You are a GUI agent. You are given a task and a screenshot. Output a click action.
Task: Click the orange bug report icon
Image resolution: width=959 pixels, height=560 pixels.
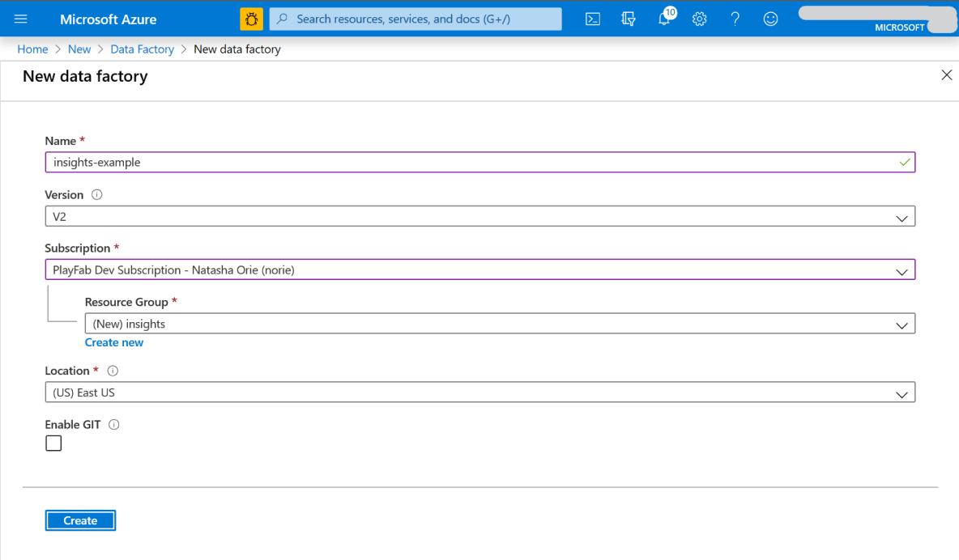pos(251,19)
